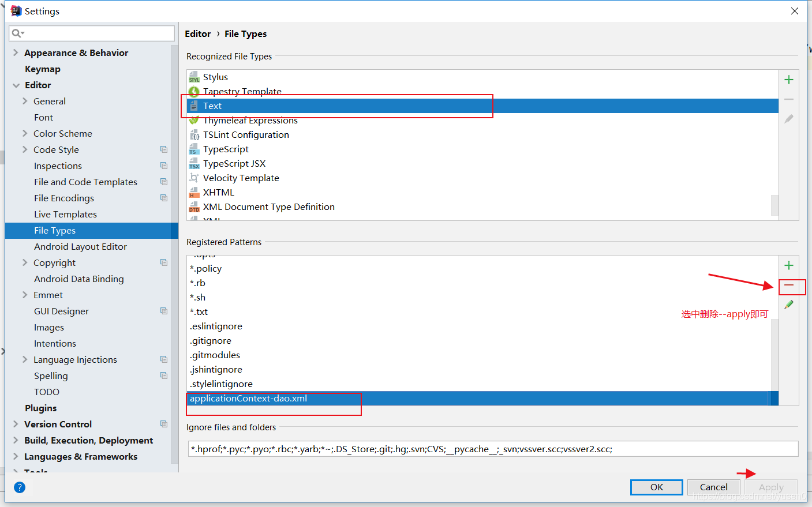Click the Cancel button
Viewport: 812px width, 507px height.
(x=714, y=487)
